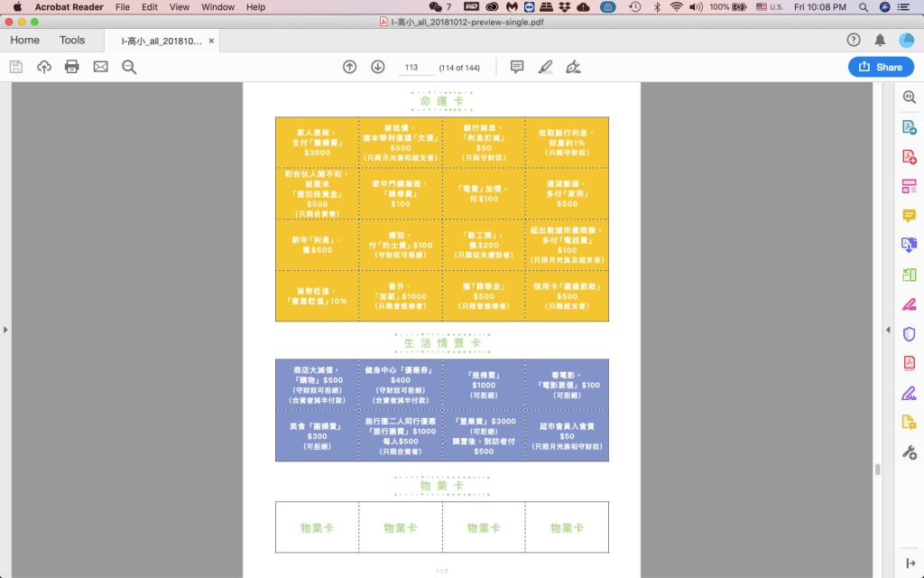This screenshot has width=924, height=578.
Task: Open the View menu
Action: [x=180, y=7]
